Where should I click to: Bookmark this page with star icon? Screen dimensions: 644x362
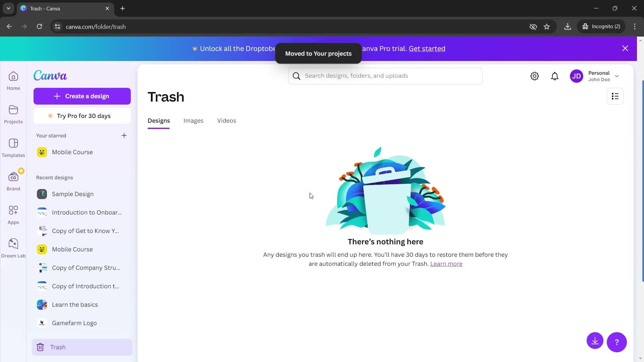click(x=547, y=26)
